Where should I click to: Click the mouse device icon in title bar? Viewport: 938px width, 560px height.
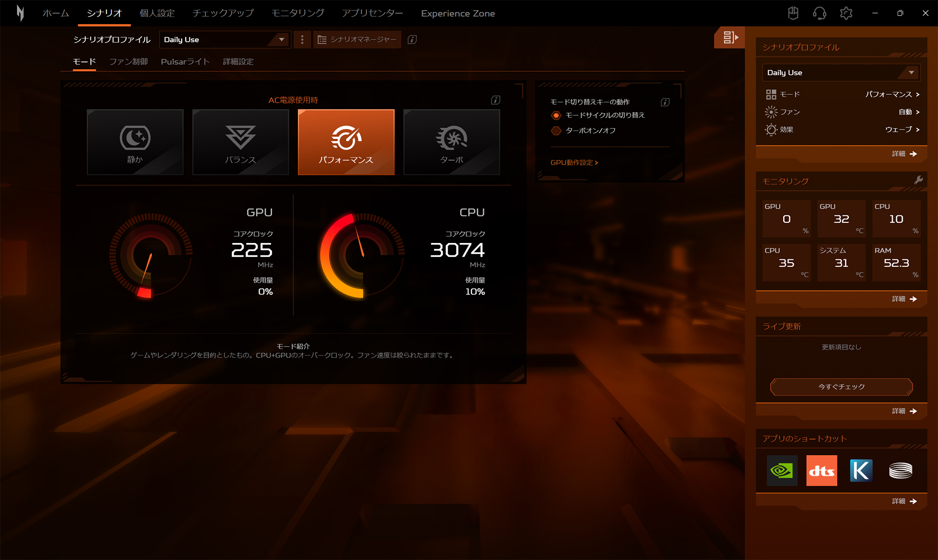click(x=793, y=13)
